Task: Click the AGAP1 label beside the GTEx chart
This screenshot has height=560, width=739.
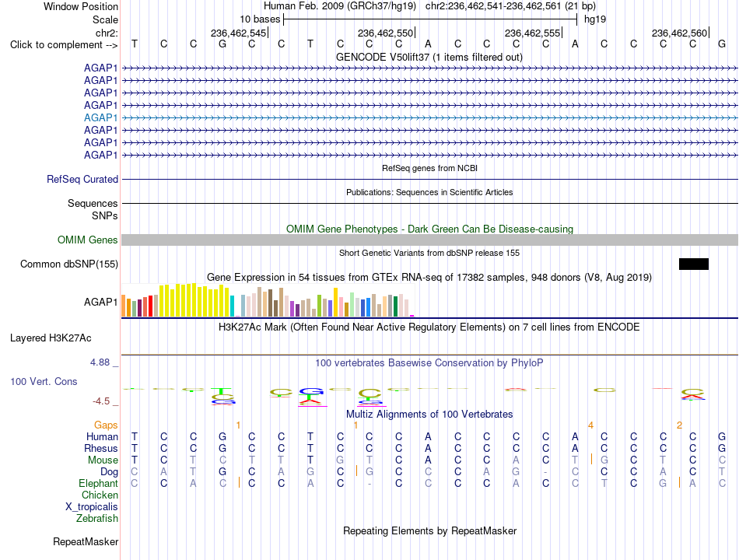Action: point(100,302)
